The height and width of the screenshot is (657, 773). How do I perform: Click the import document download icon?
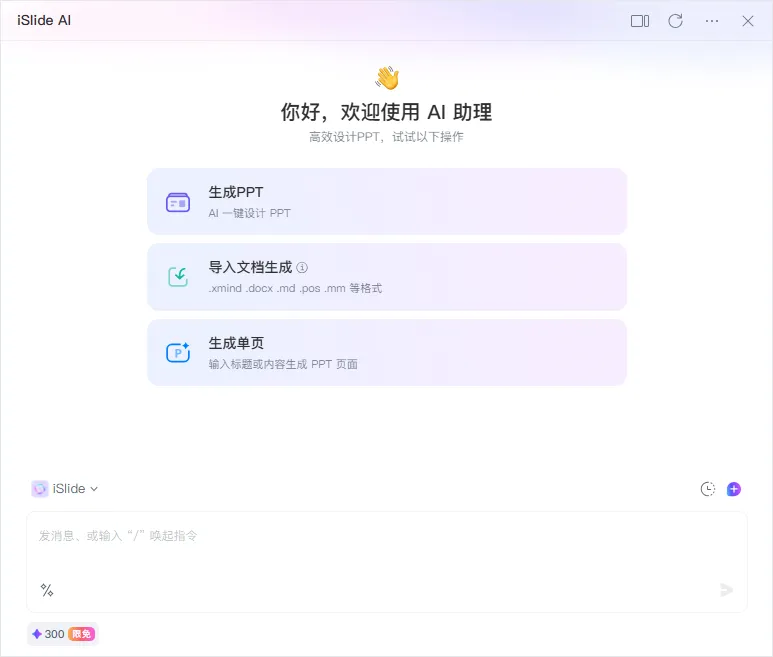coord(178,277)
